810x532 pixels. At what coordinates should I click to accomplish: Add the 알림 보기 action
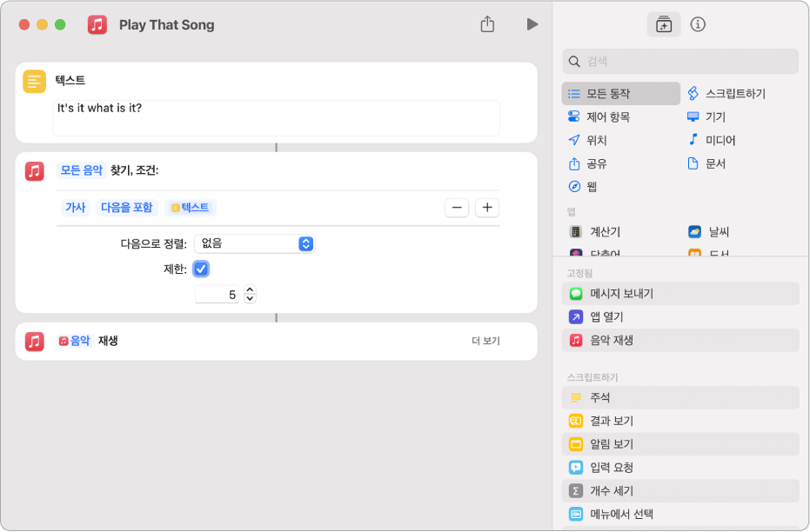coord(680,443)
